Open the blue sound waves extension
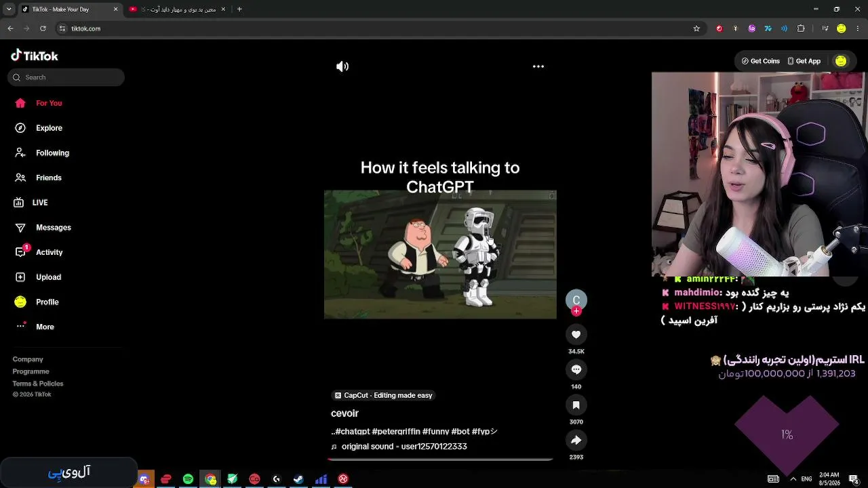The width and height of the screenshot is (868, 488). click(785, 28)
